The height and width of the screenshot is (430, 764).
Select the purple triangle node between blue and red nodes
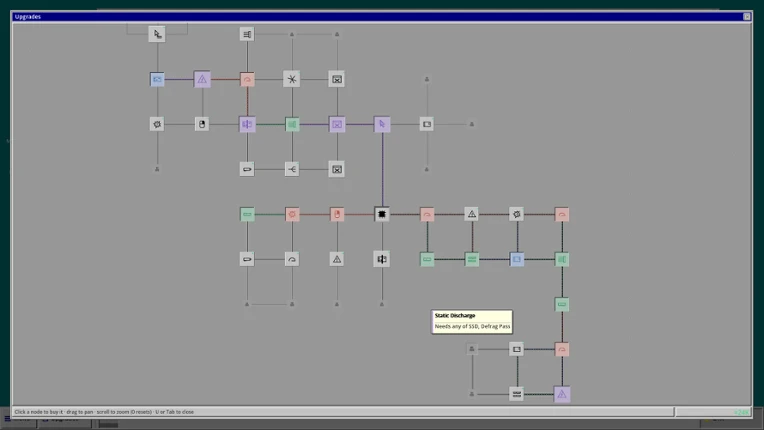(x=202, y=79)
